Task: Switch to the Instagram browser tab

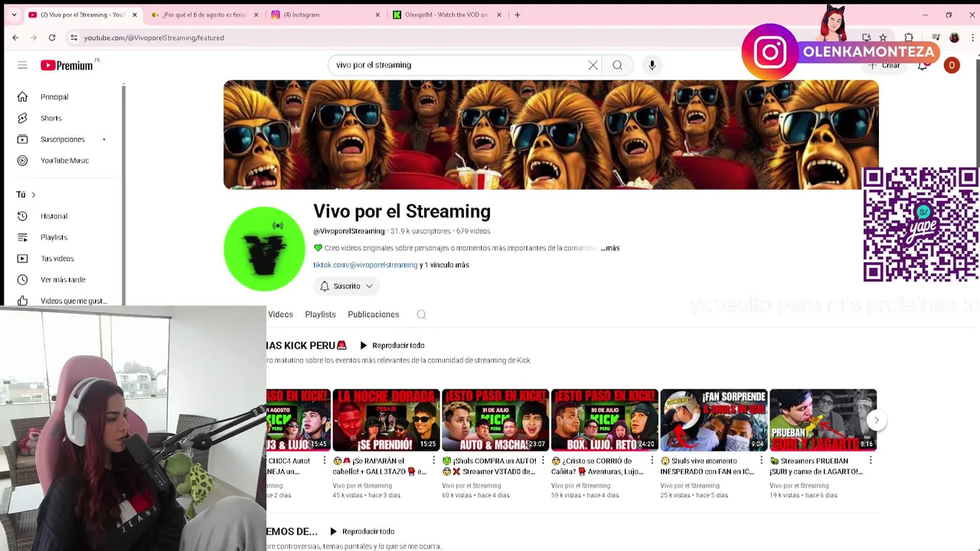Action: [325, 15]
